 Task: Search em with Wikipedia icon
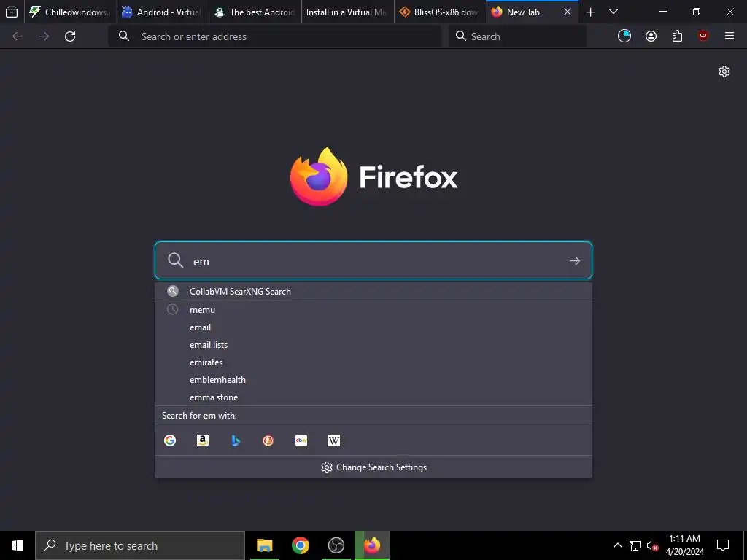pyautogui.click(x=334, y=440)
